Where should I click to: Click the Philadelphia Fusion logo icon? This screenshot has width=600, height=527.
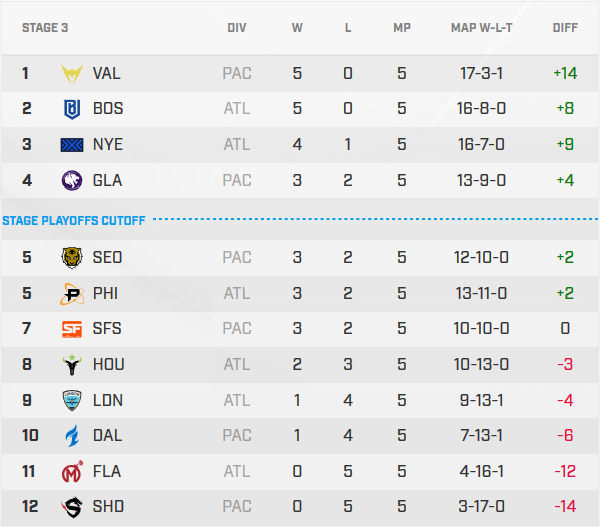(x=73, y=294)
